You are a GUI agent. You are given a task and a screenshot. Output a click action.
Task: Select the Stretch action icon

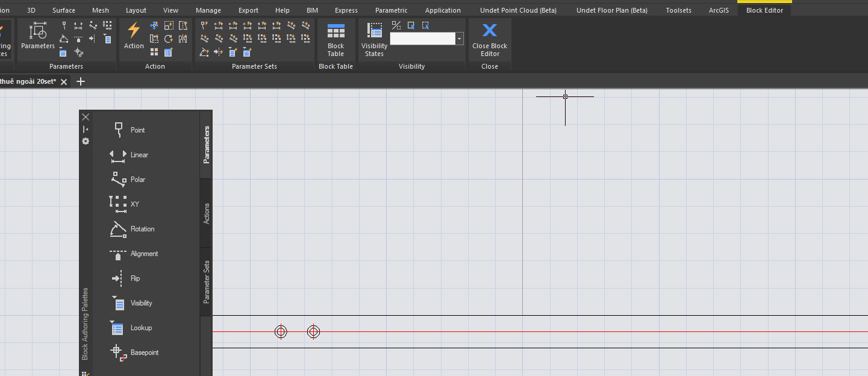point(184,25)
